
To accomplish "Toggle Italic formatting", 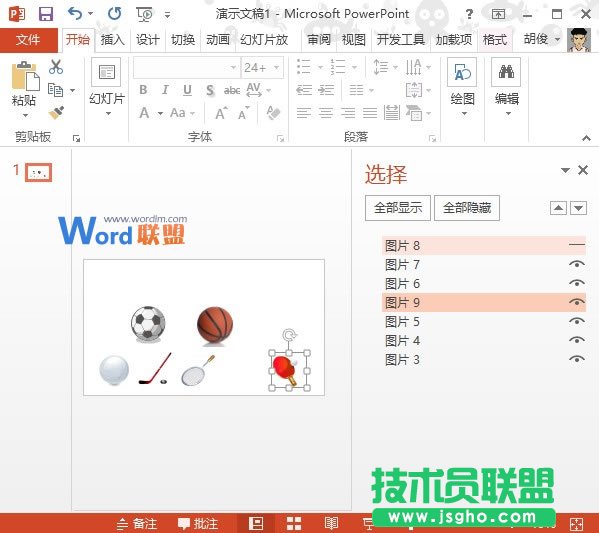I will pos(165,90).
